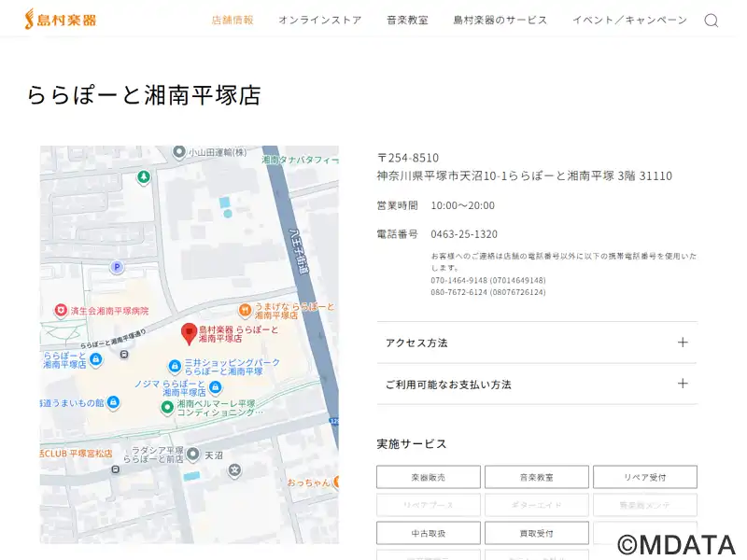This screenshot has height=560, width=747.
Task: Click the 実施サービス heading
Action: pyautogui.click(x=412, y=444)
